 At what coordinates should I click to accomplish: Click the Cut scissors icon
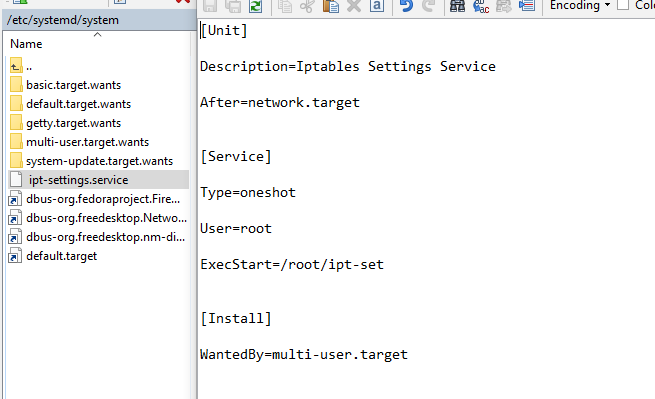tap(307, 6)
